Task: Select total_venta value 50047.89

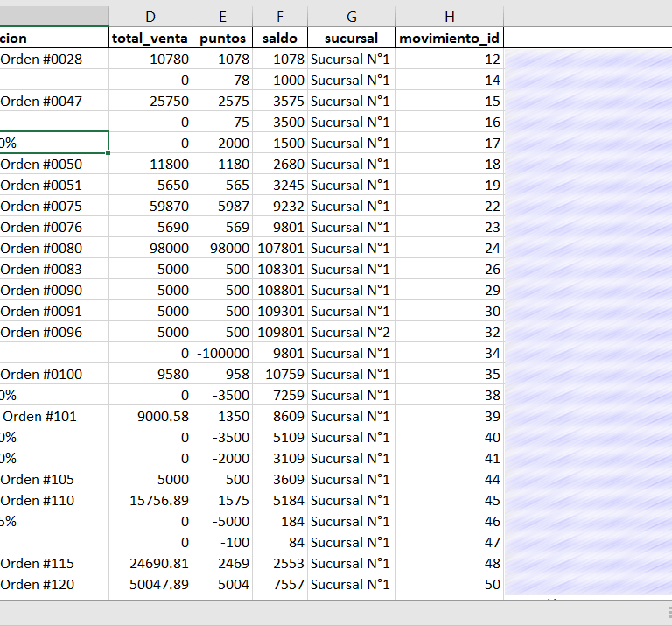Action: coord(150,584)
